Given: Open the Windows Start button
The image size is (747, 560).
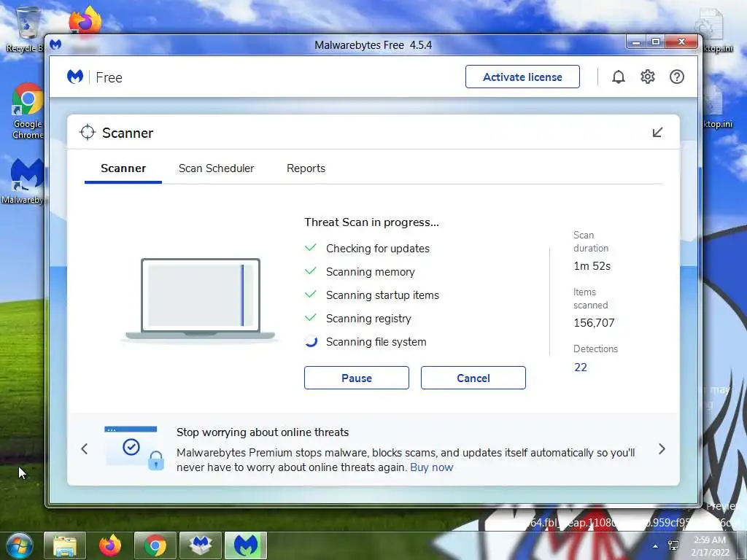Looking at the screenshot, I should 19,545.
